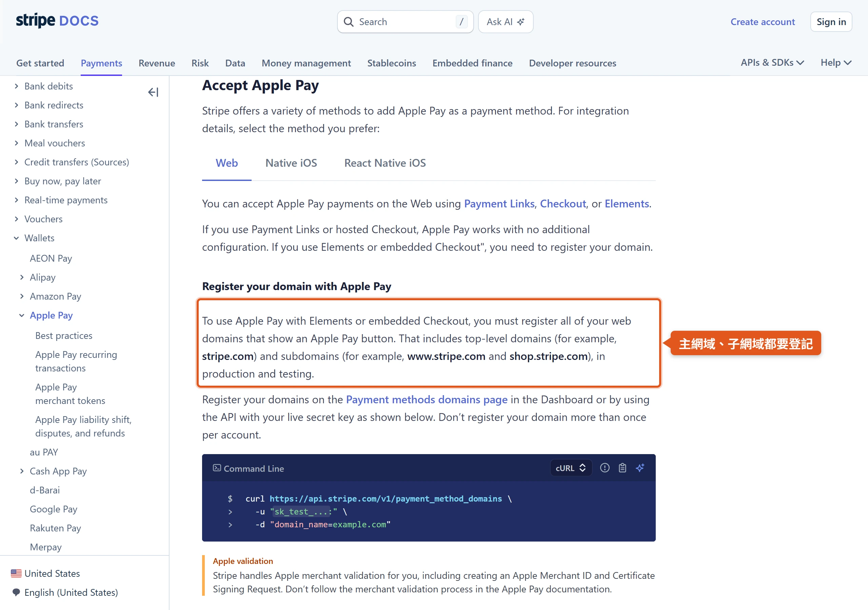Open Stablecoins in the top navigation
The image size is (868, 610).
391,63
